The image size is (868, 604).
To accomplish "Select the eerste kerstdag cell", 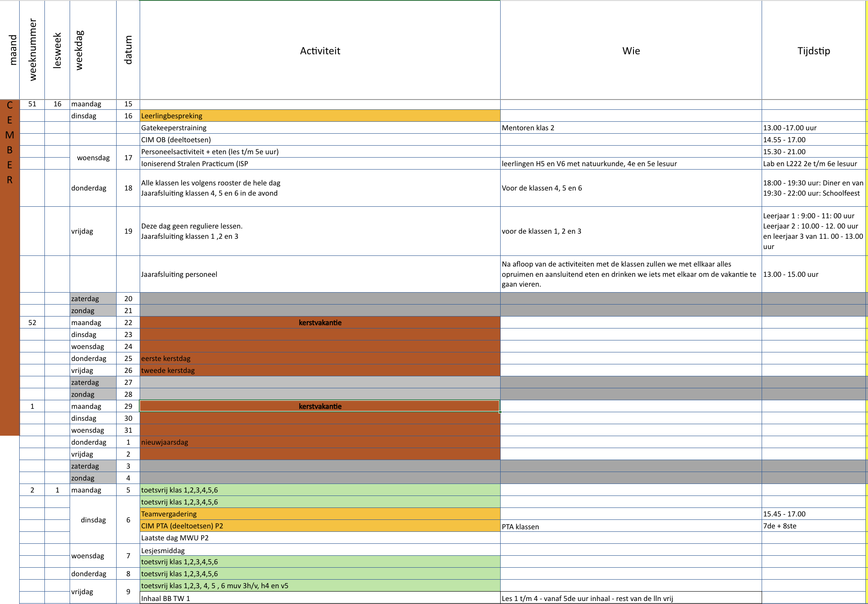I will point(320,358).
